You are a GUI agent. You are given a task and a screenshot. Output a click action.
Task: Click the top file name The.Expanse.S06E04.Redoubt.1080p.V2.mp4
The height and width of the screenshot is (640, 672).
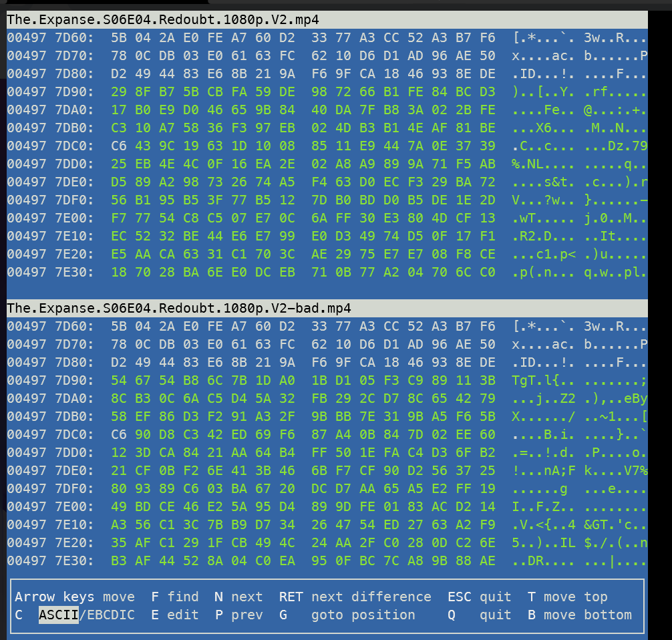(x=163, y=20)
